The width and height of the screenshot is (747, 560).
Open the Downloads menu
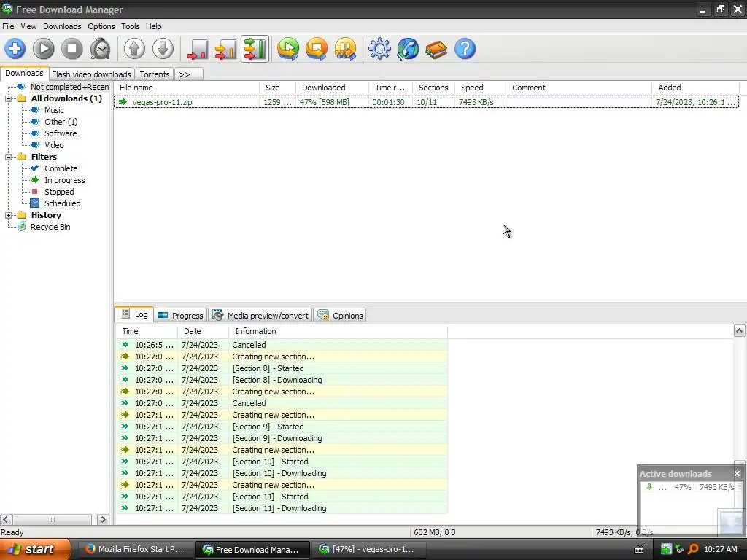click(x=62, y=26)
